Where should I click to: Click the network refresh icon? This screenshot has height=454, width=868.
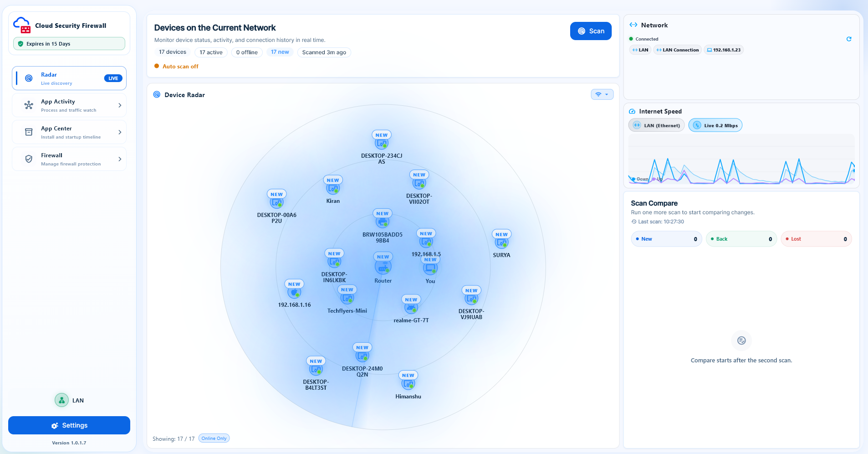tap(849, 39)
